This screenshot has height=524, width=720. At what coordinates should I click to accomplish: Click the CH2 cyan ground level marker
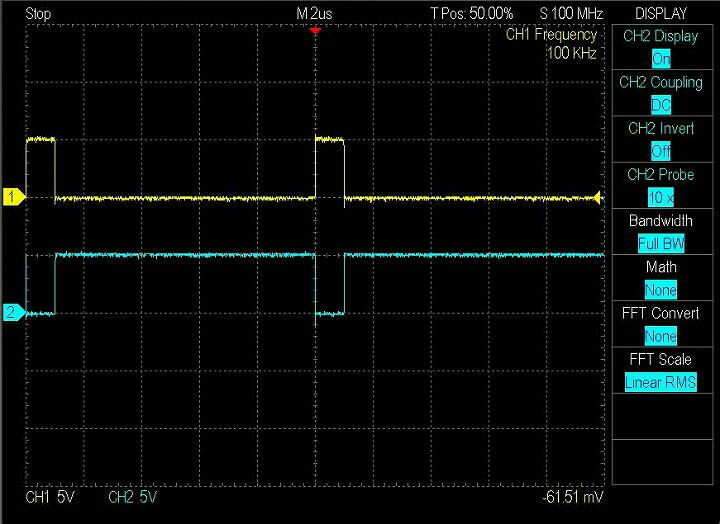14,312
